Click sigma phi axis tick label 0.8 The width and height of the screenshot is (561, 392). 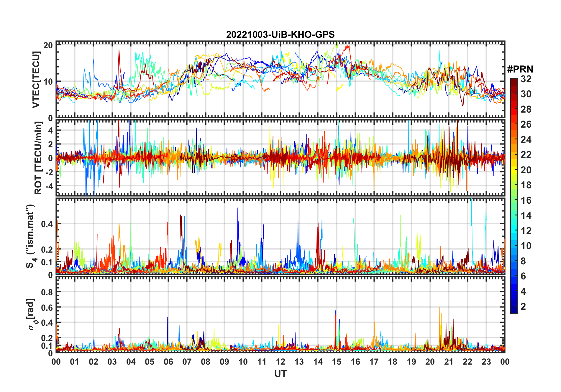tap(47, 292)
